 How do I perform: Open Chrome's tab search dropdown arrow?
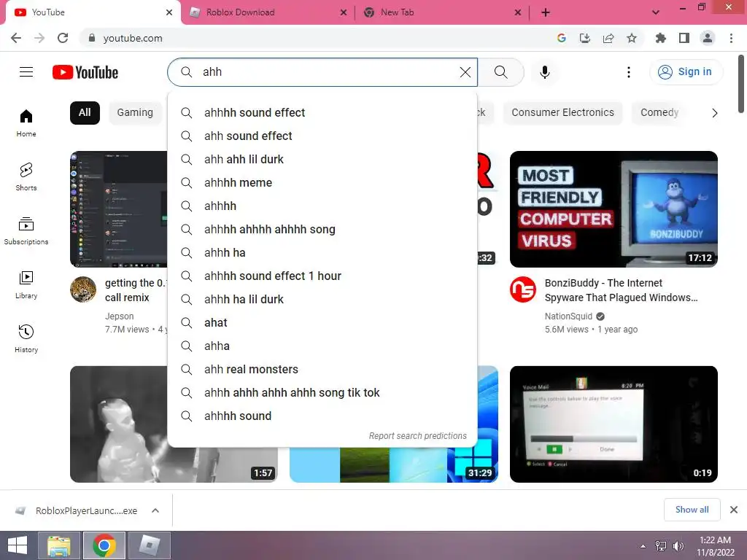[x=656, y=12]
